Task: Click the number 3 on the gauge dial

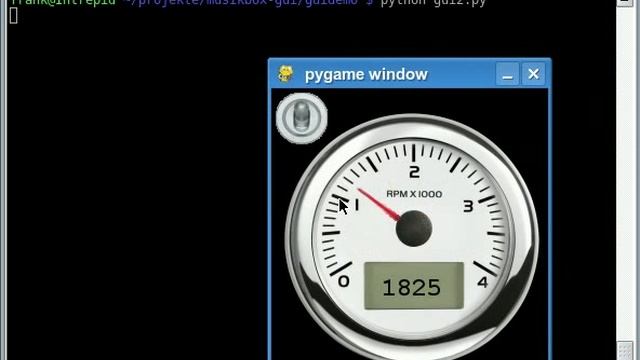Action: point(468,206)
